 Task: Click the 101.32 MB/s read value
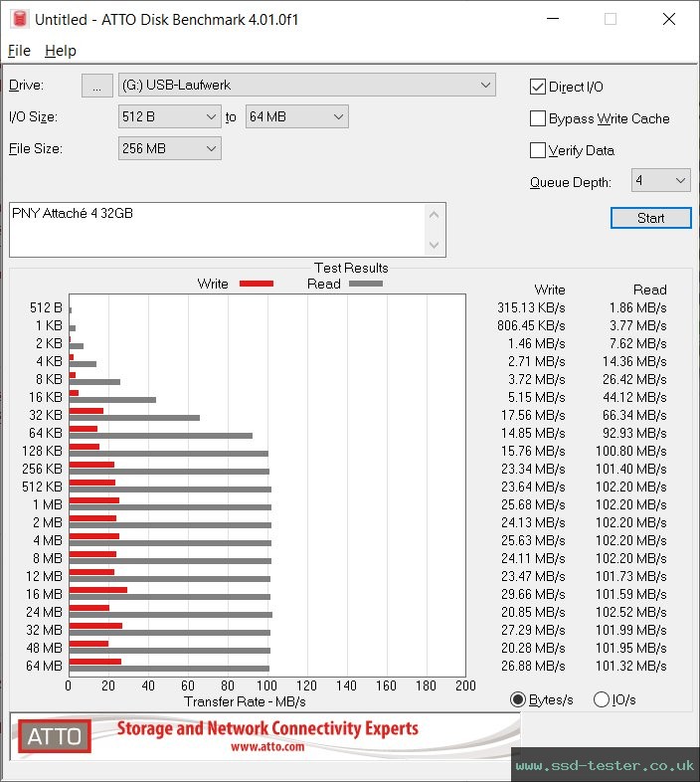pyautogui.click(x=630, y=666)
